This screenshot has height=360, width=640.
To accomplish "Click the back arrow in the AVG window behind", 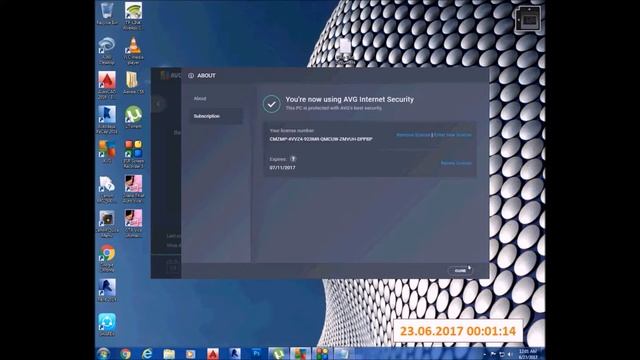I will pos(158,104).
